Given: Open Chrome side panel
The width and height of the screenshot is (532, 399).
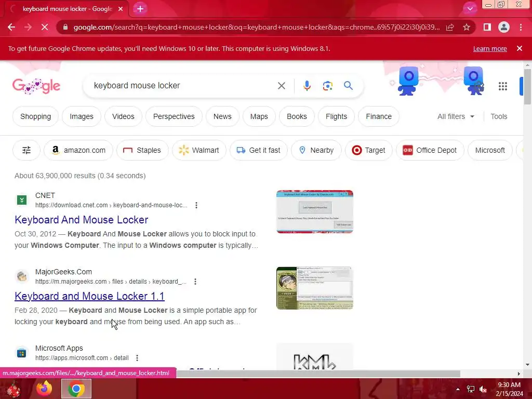Looking at the screenshot, I should pos(487,27).
